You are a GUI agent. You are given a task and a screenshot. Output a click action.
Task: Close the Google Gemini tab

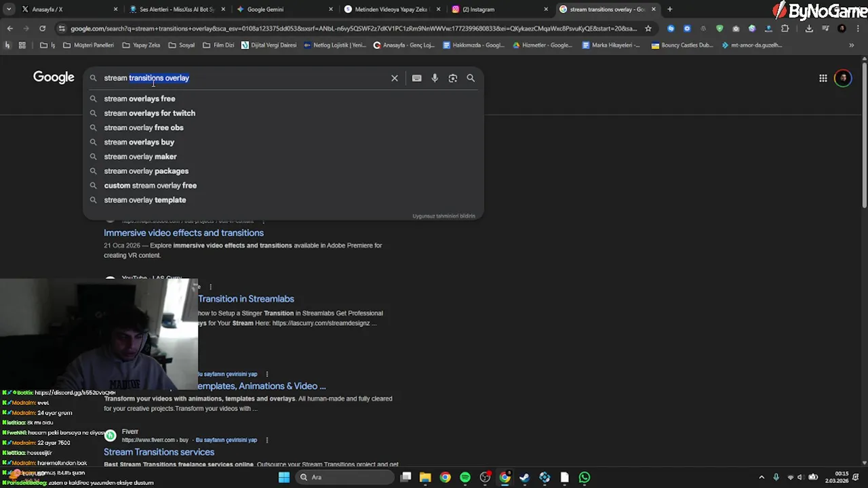pos(331,9)
